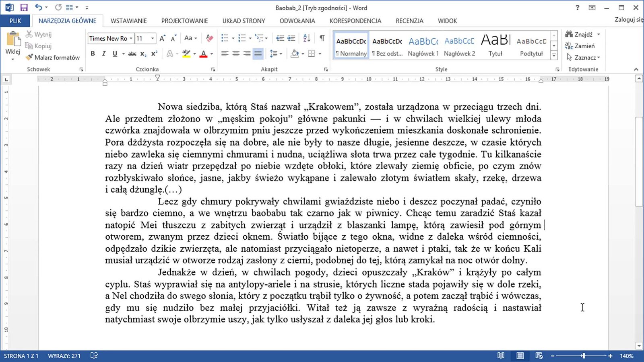Toggle Italic formatting
The image size is (644, 362).
(103, 53)
